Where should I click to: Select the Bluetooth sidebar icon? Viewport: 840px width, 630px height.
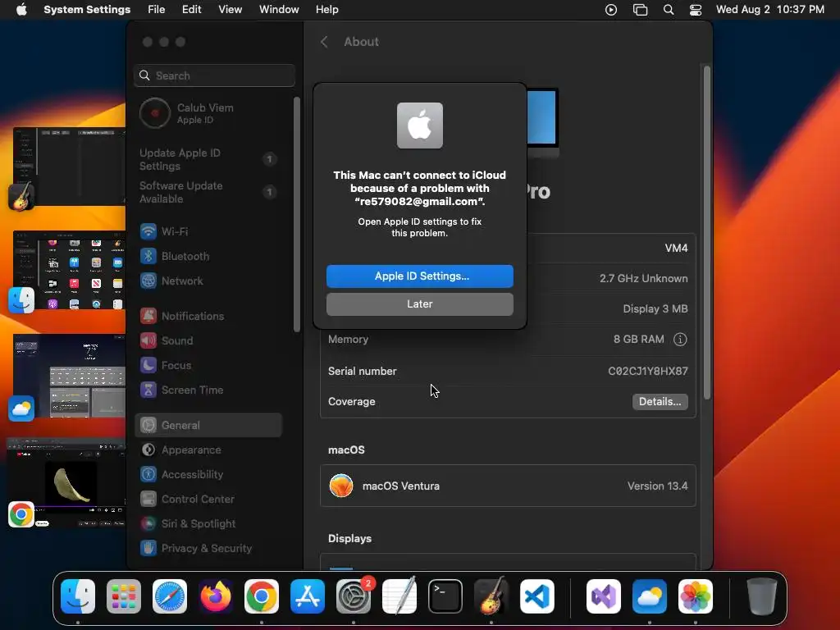click(x=148, y=256)
